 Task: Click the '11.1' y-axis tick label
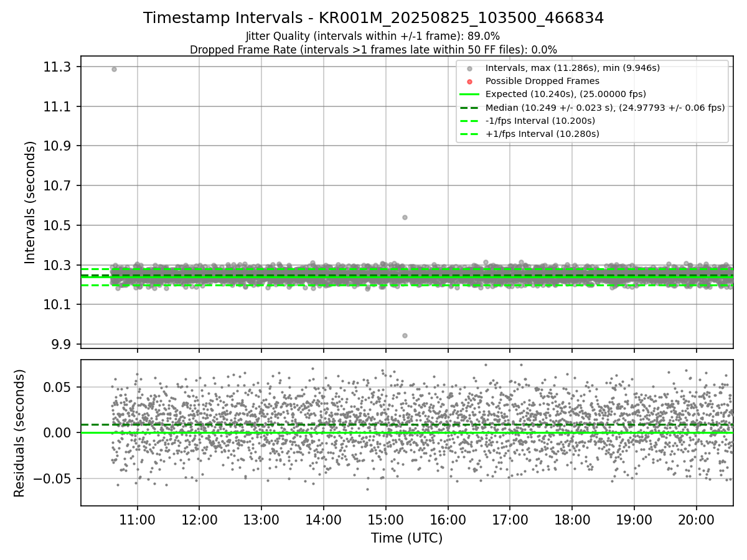click(x=58, y=106)
